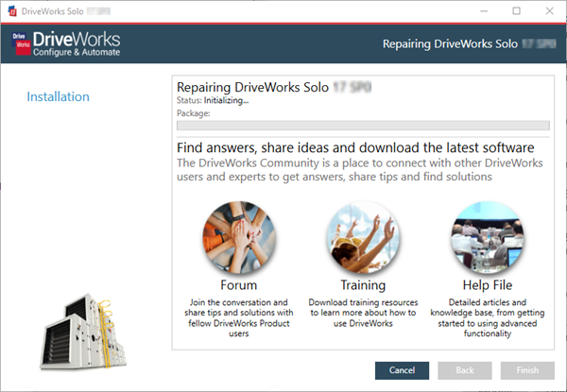This screenshot has height=392, width=567.
Task: Minimize the DriveWorks Solo window
Action: 484,11
